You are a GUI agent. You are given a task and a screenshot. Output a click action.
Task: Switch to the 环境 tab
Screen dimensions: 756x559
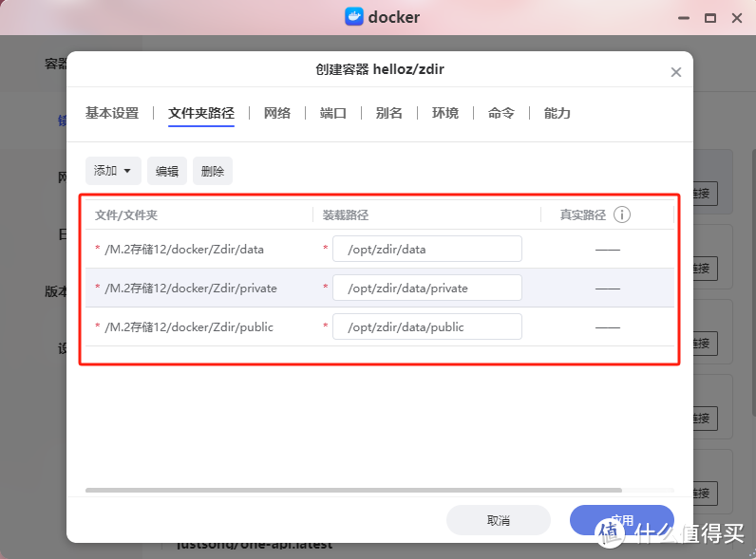pyautogui.click(x=445, y=113)
